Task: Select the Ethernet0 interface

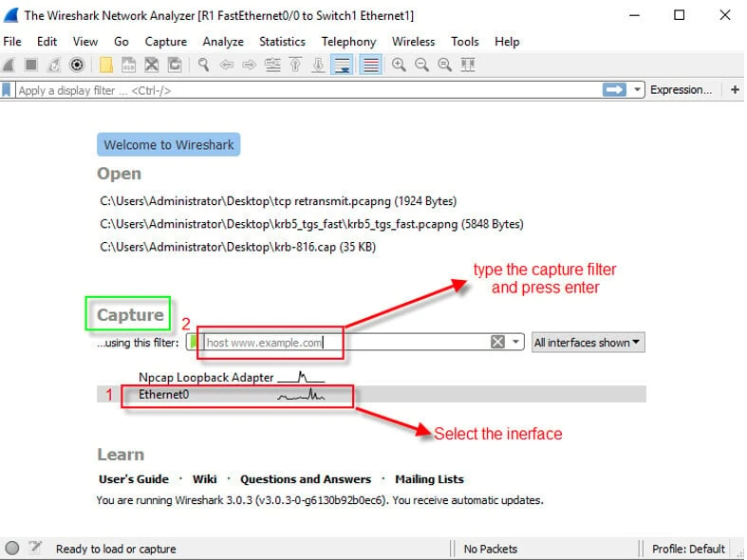Action: [x=164, y=395]
